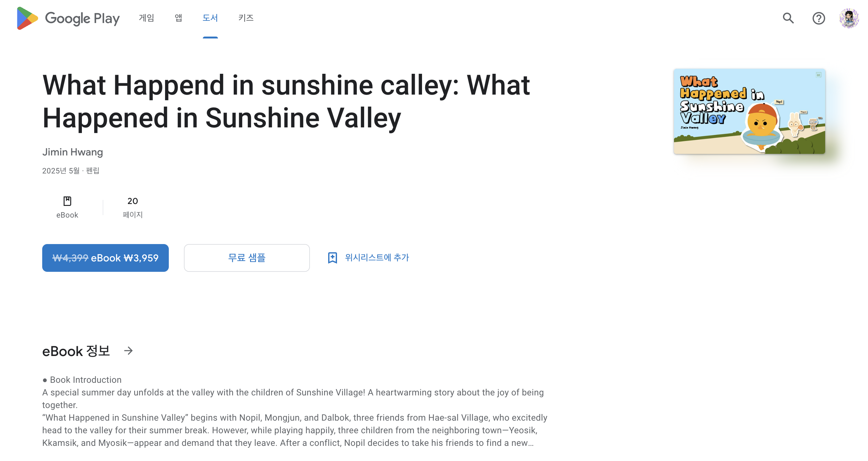The image size is (868, 461).
Task: Click the book title heading
Action: tap(286, 101)
